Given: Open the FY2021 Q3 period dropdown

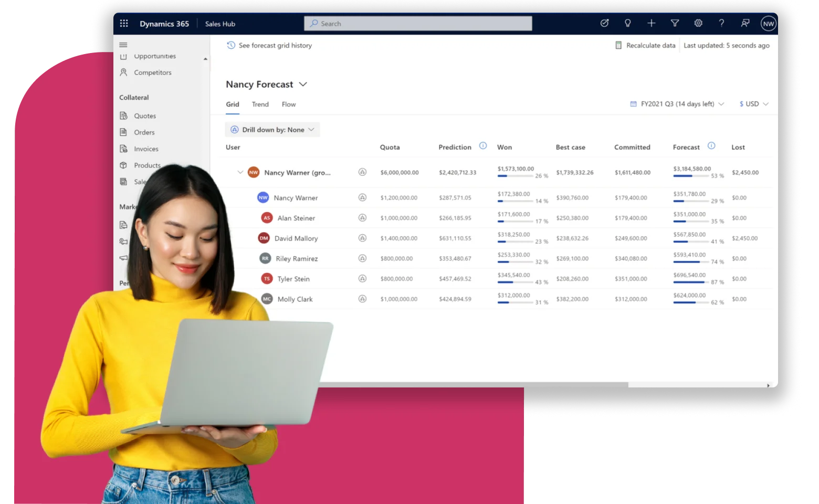Looking at the screenshot, I should [x=677, y=104].
